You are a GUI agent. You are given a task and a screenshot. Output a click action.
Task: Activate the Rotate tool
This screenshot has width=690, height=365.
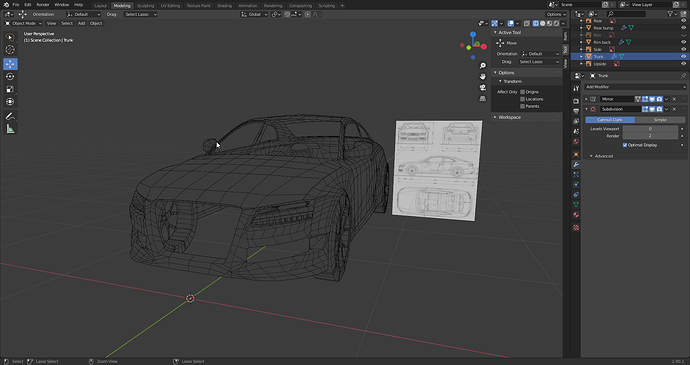[x=10, y=77]
